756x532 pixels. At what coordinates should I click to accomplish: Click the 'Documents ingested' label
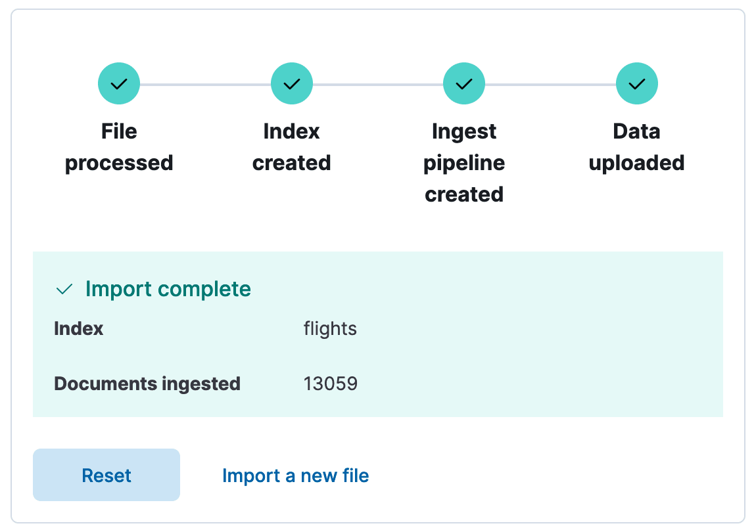(147, 384)
